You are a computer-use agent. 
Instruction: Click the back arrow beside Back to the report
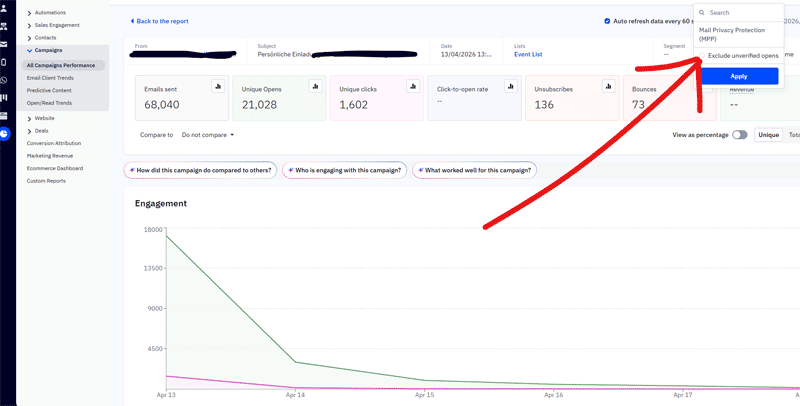[x=132, y=21]
